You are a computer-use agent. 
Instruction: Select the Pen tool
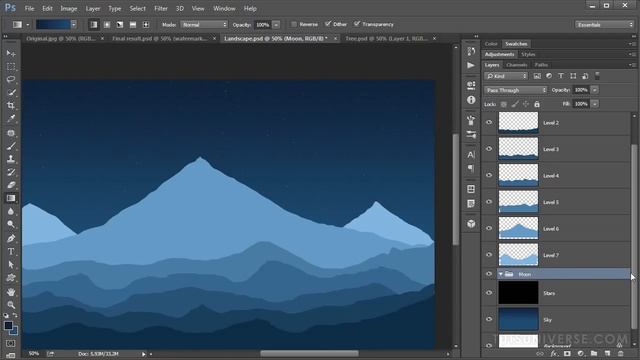(11, 238)
